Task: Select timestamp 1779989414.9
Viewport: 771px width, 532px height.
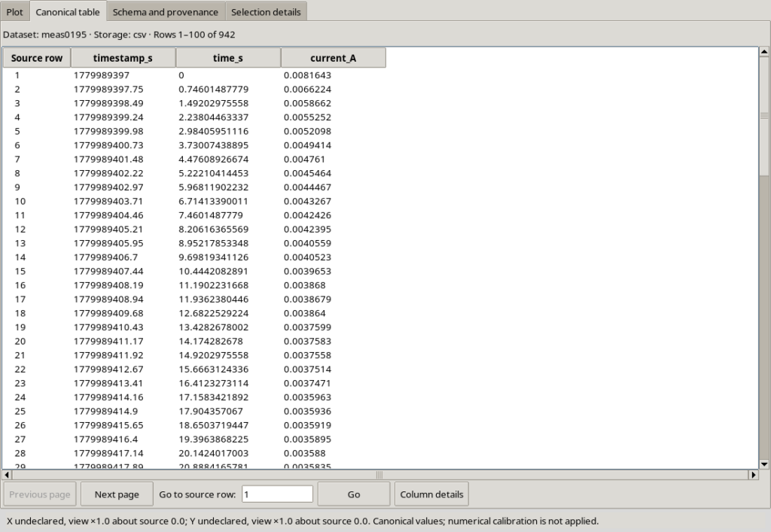Action: tap(105, 411)
